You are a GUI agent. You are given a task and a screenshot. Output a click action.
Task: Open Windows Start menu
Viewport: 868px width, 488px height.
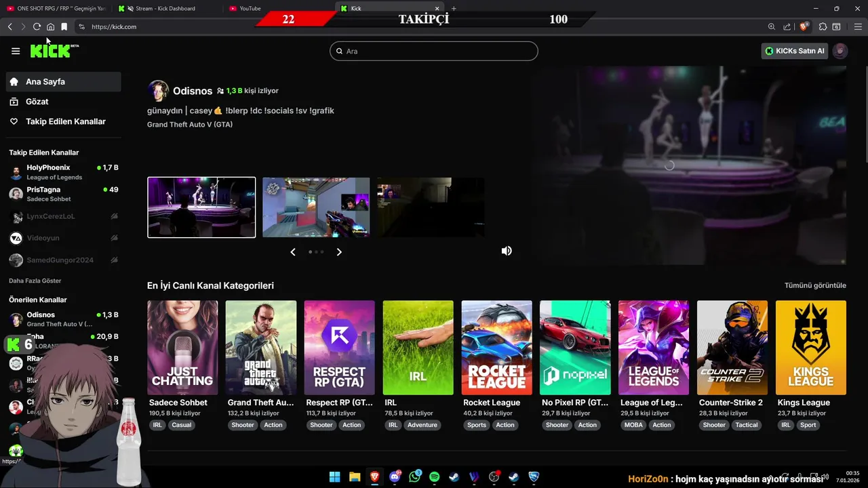tap(335, 477)
